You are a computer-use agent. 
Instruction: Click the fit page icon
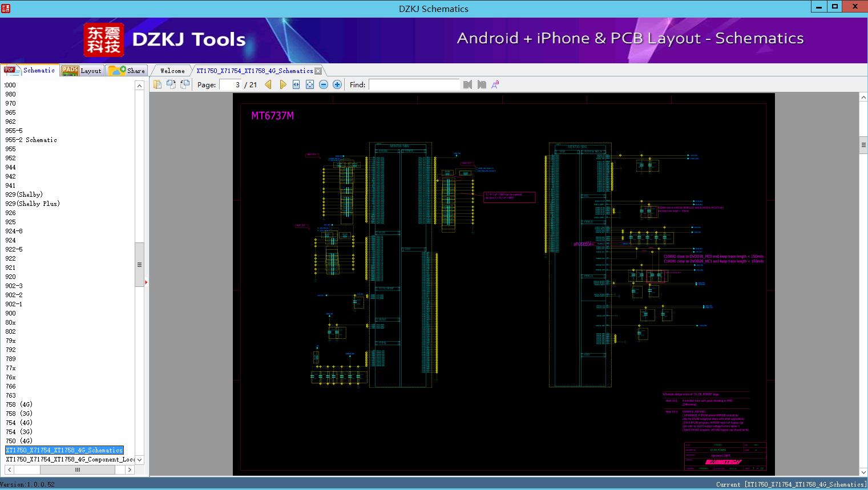tap(310, 84)
